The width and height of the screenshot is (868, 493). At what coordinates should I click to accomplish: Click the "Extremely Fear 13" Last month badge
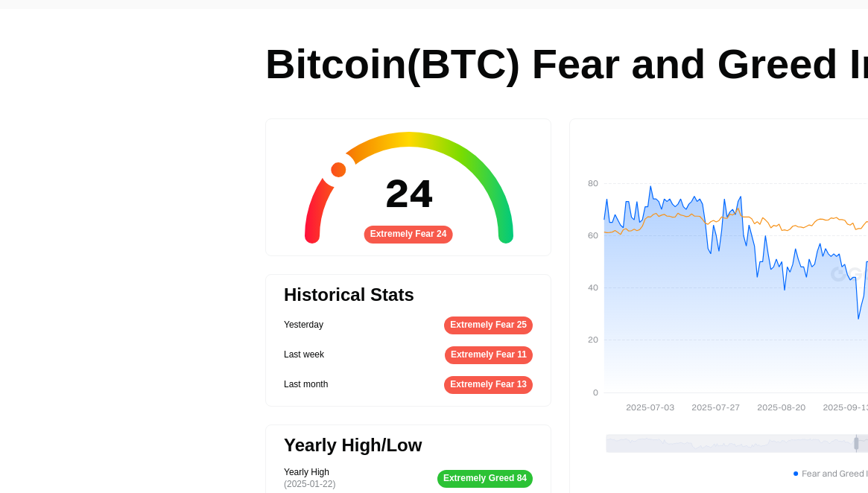(488, 385)
